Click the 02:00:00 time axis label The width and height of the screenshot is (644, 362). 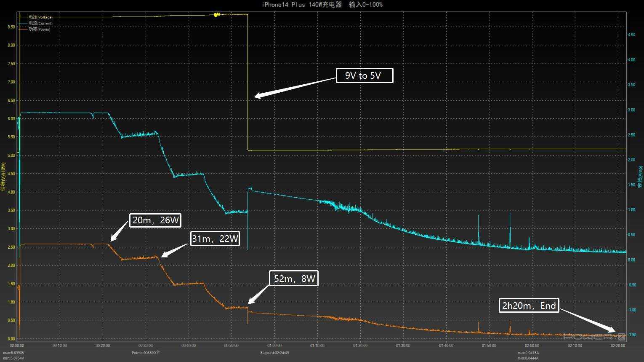(x=532, y=346)
